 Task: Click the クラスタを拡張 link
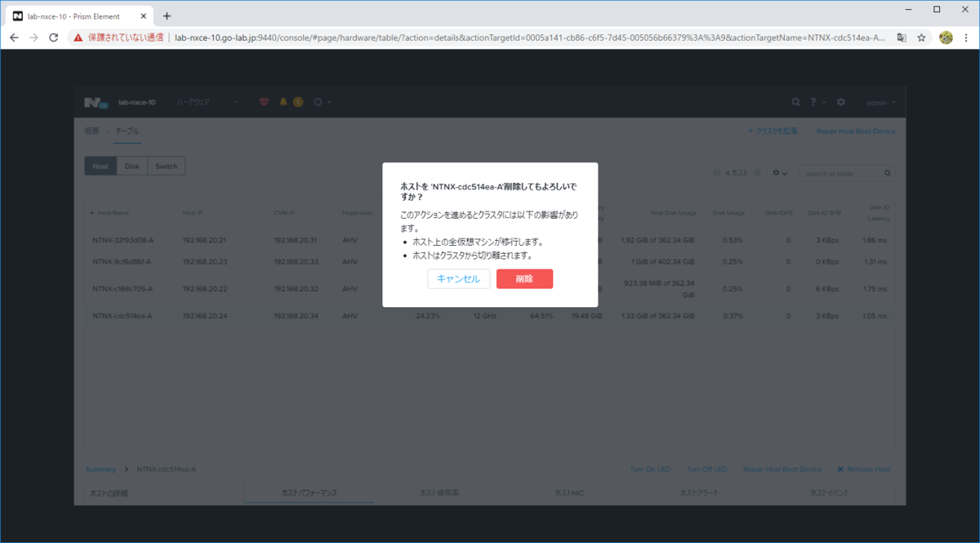click(773, 131)
